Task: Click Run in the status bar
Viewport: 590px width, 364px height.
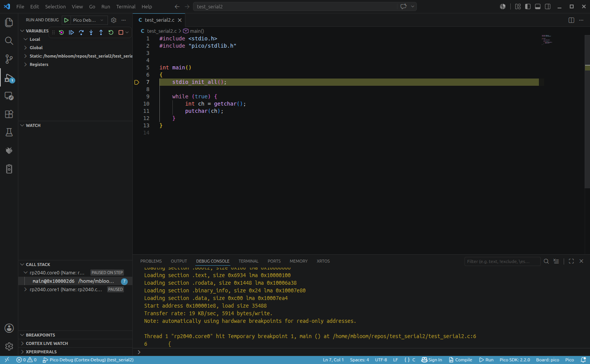Action: (x=486, y=360)
